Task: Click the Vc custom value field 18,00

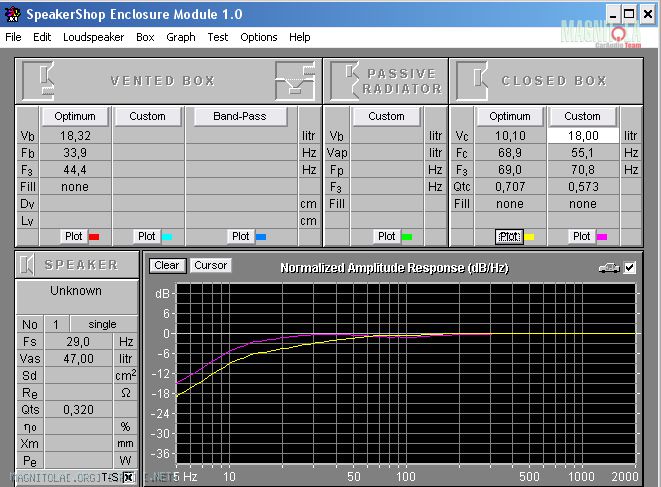Action: [x=582, y=135]
